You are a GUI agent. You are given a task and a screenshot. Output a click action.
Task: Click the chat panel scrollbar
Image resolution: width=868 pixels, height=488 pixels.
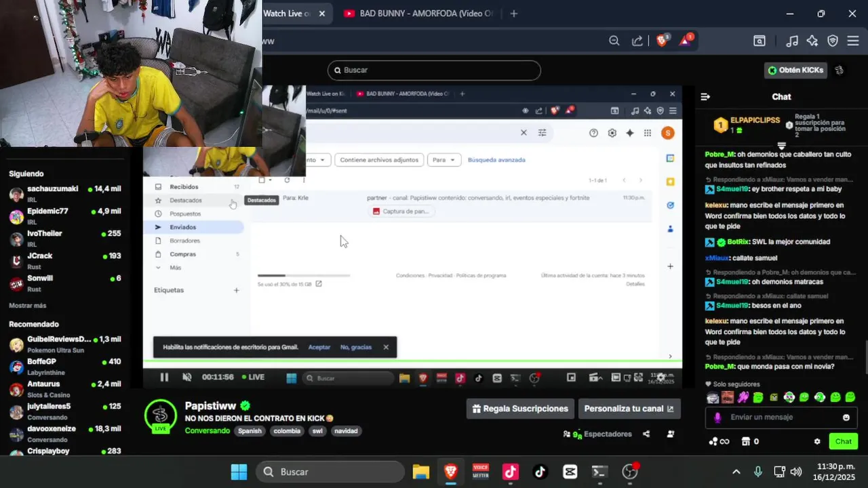pos(865,358)
